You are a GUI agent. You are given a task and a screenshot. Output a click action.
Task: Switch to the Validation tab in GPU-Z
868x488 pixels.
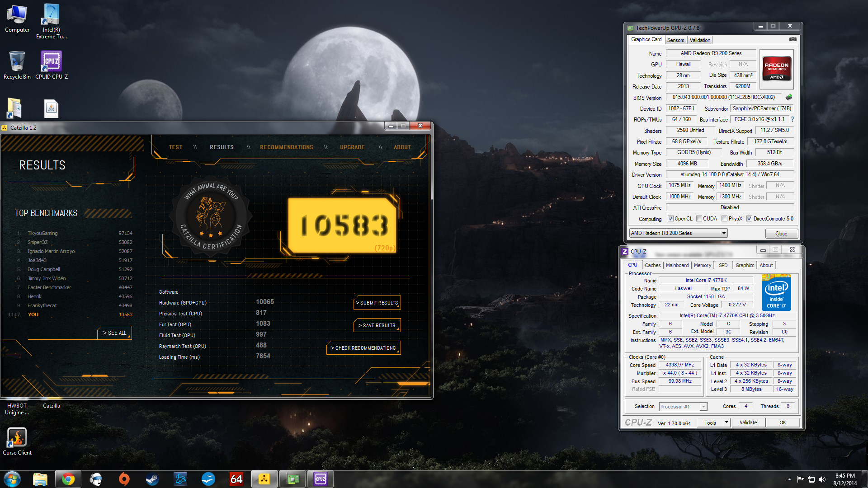700,40
